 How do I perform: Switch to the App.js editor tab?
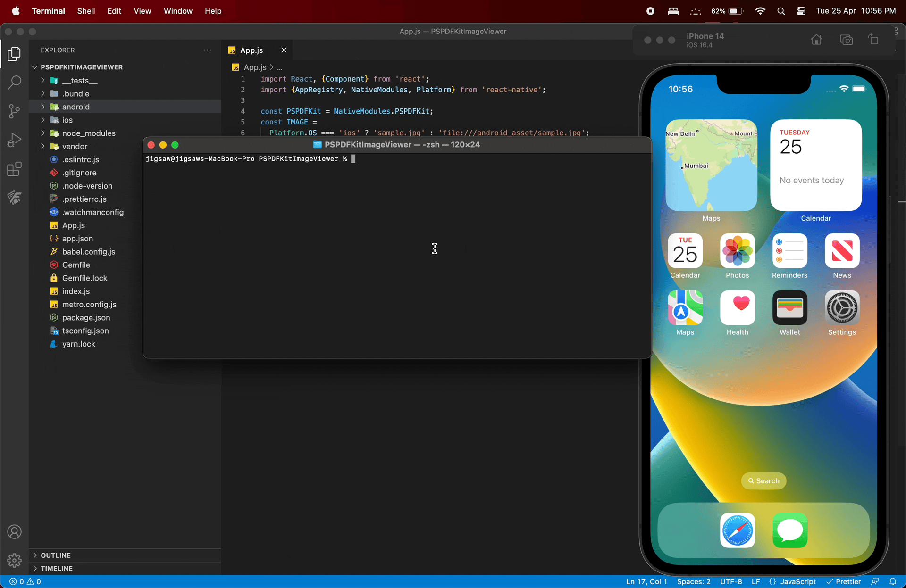click(252, 50)
